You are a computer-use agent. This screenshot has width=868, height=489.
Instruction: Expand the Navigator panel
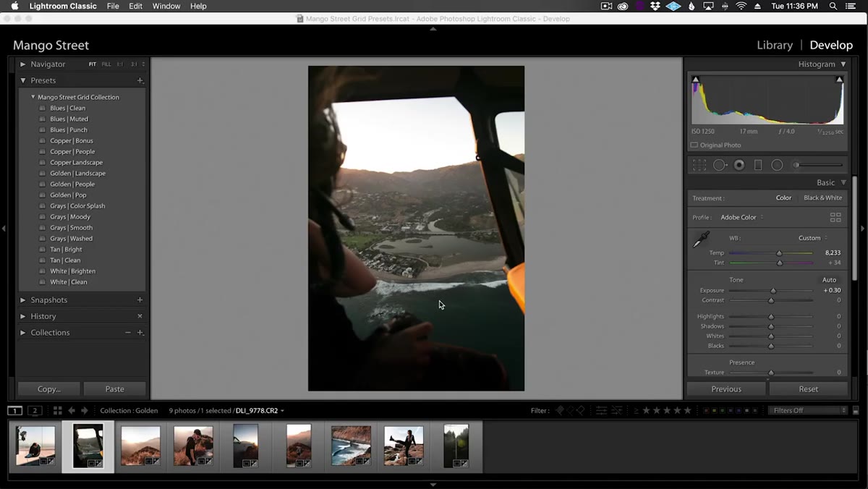(23, 64)
